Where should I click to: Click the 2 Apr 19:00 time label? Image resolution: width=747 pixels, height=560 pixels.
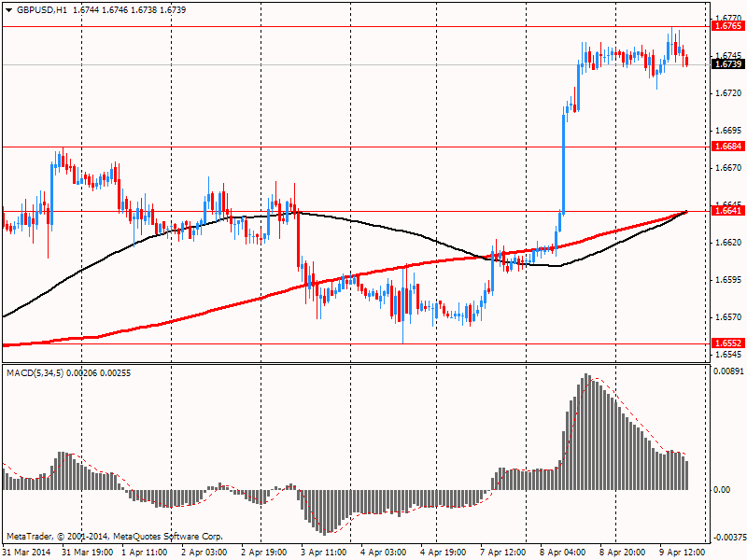pos(264,553)
